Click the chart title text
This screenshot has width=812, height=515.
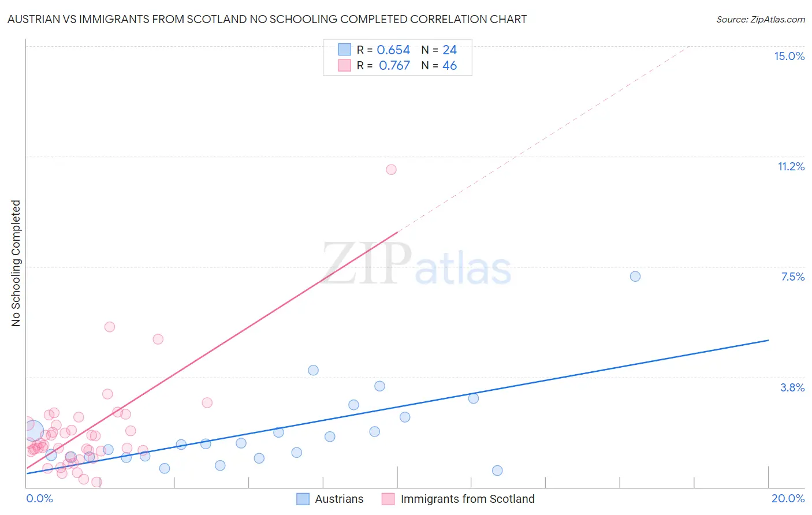(267, 19)
